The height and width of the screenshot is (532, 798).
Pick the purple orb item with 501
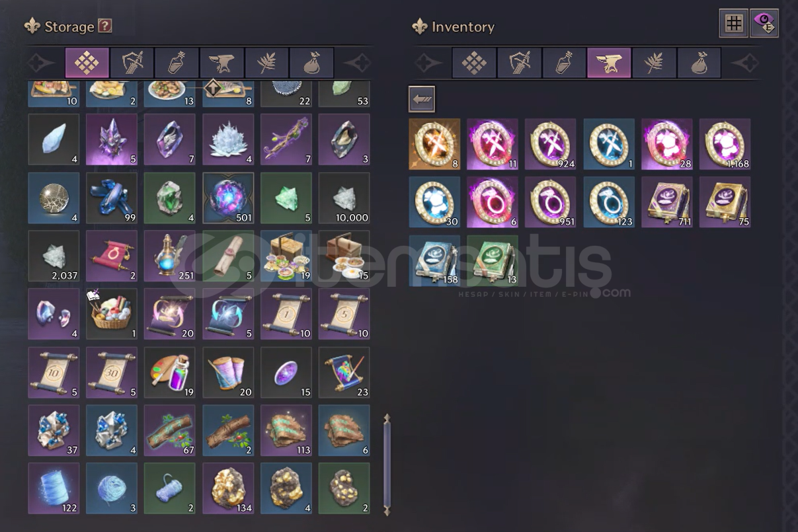click(x=228, y=198)
